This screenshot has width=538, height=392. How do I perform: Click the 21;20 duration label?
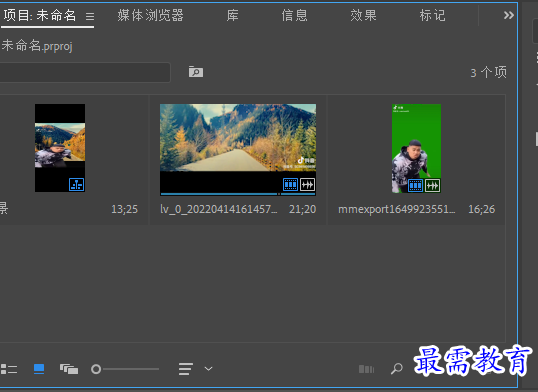(302, 209)
